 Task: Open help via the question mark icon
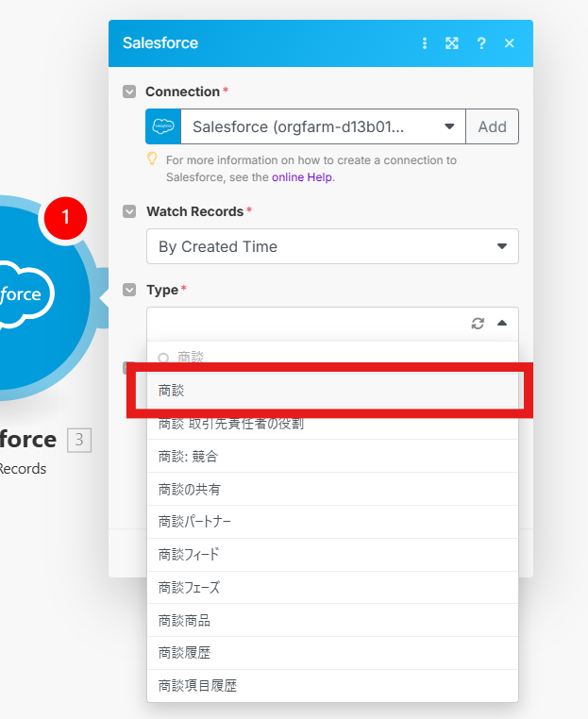pos(481,43)
